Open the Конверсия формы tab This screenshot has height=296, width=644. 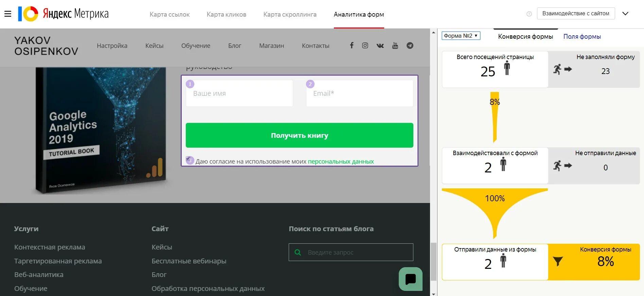525,36
